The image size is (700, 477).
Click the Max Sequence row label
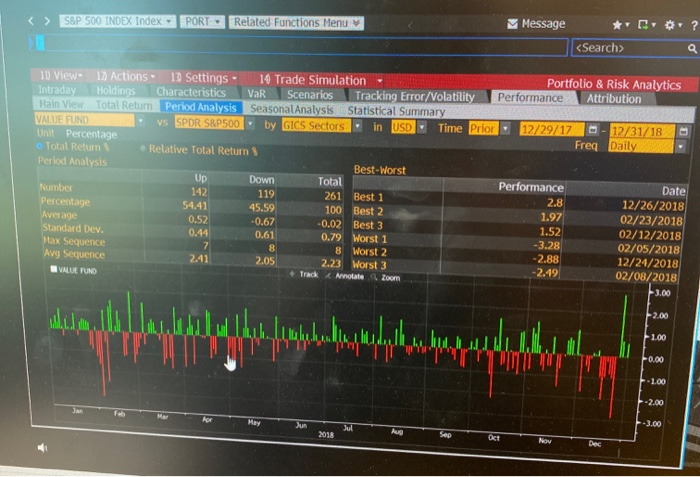[x=74, y=241]
